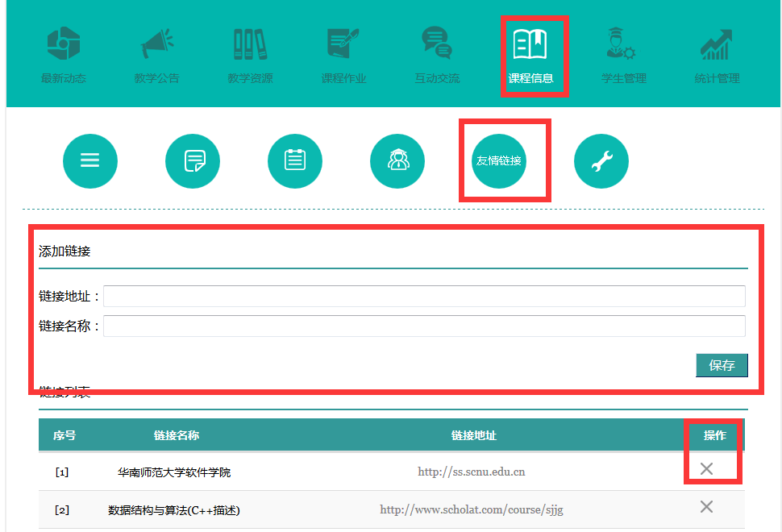The height and width of the screenshot is (532, 782).
Task: Focus the 链接地址 text field
Action: click(424, 297)
